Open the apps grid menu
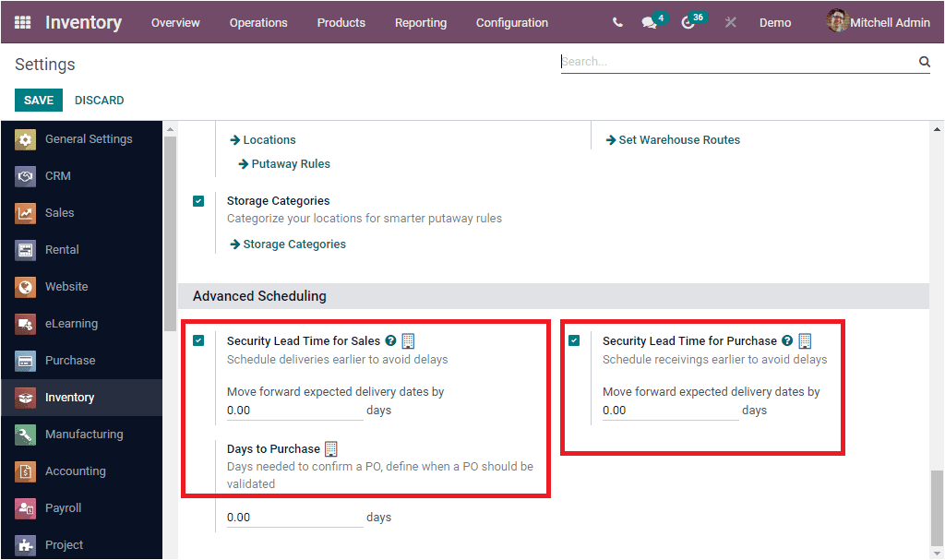945x560 pixels. point(22,21)
